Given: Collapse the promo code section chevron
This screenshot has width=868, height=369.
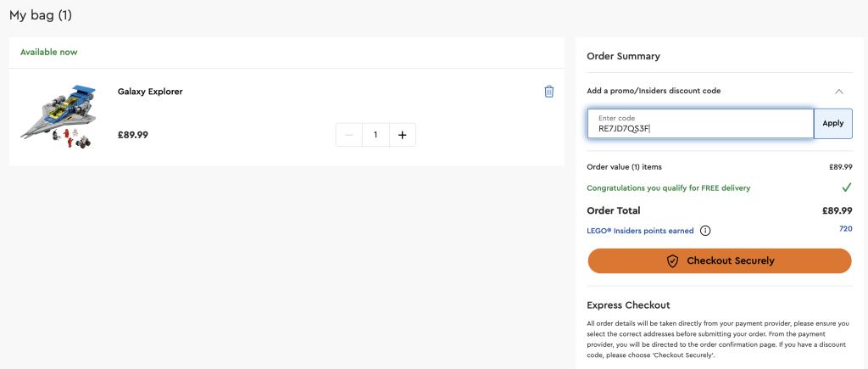Looking at the screenshot, I should click(x=839, y=91).
